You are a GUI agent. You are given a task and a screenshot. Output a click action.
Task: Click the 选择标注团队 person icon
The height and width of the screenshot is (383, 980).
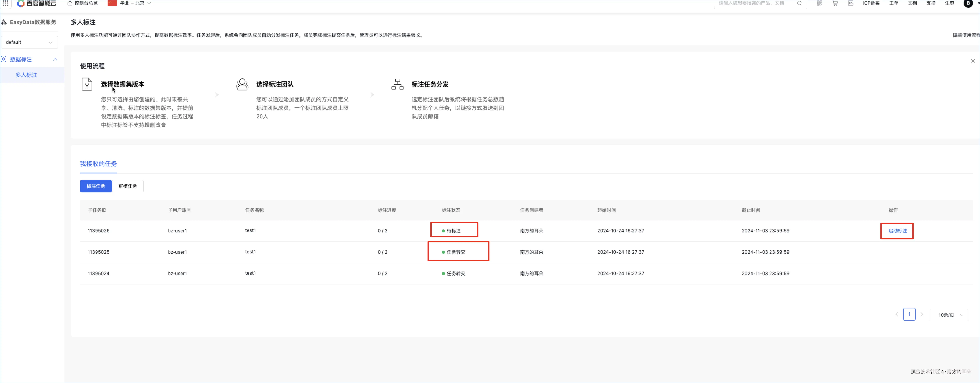[242, 84]
